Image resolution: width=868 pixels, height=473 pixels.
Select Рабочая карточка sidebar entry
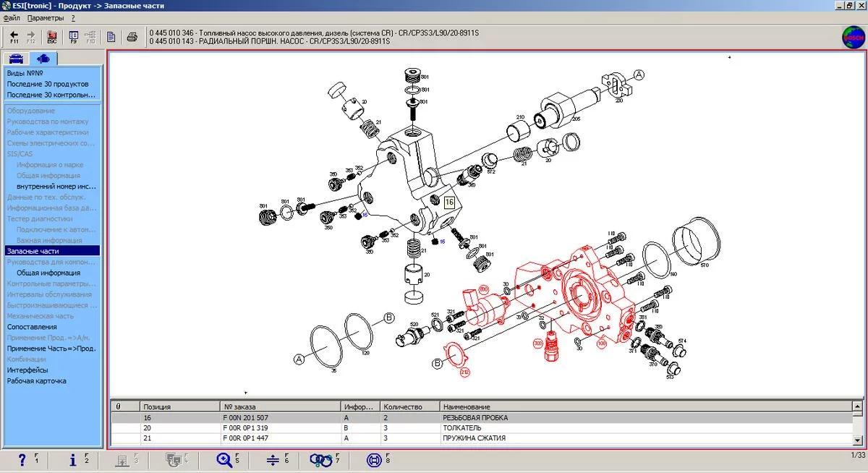click(37, 380)
